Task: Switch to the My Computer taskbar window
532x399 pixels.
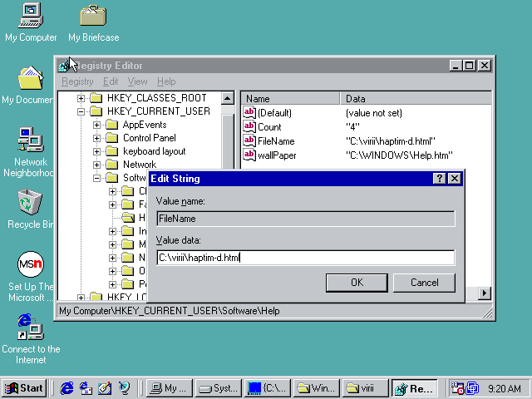Action: 170,388
